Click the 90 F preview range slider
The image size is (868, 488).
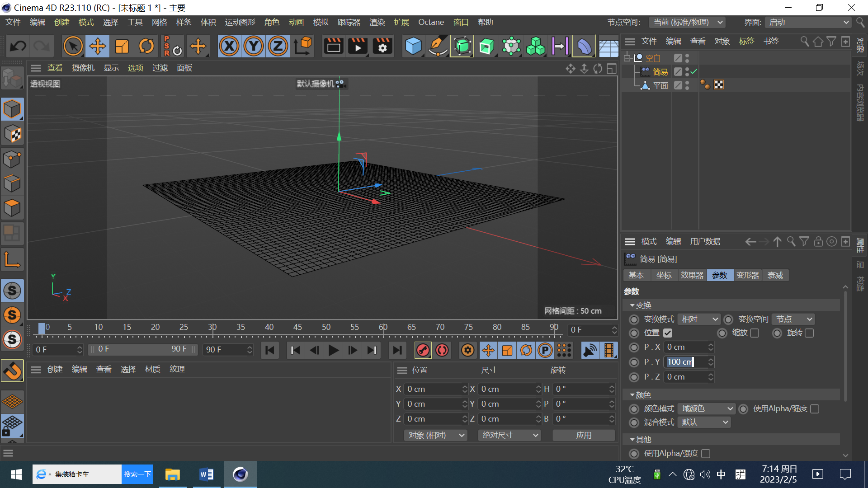[143, 350]
